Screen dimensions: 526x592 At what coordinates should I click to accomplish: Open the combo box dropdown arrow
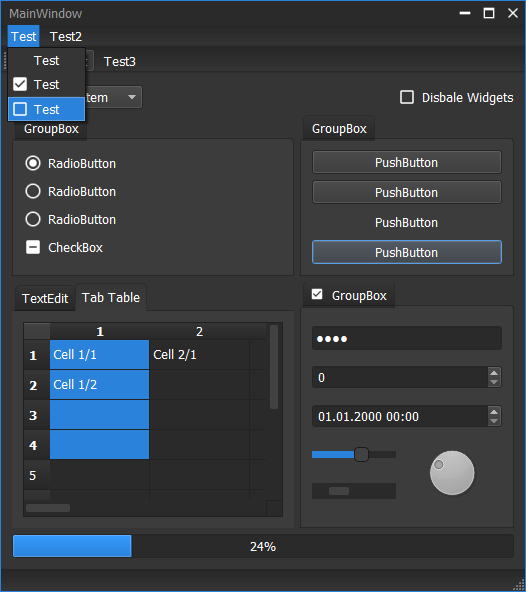(x=132, y=97)
